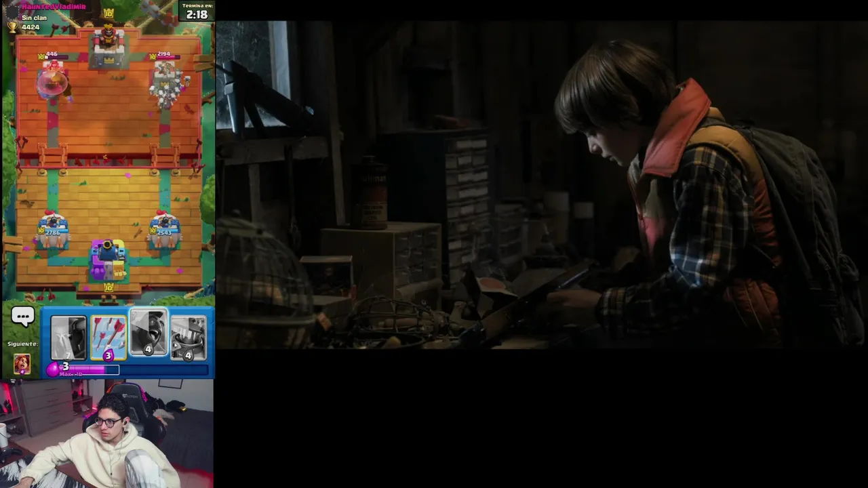Image resolution: width=868 pixels, height=488 pixels.
Task: Click the gold trophy icon beside 4424
Action: [x=12, y=27]
